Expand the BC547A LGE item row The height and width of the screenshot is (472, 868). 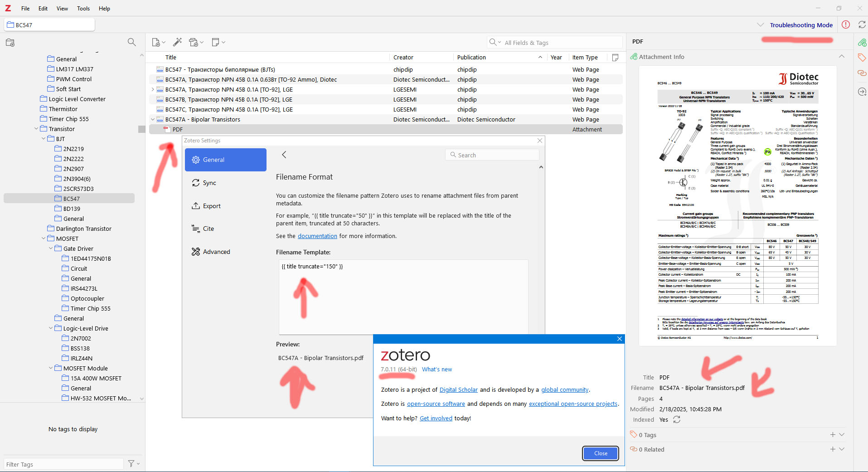click(x=153, y=89)
